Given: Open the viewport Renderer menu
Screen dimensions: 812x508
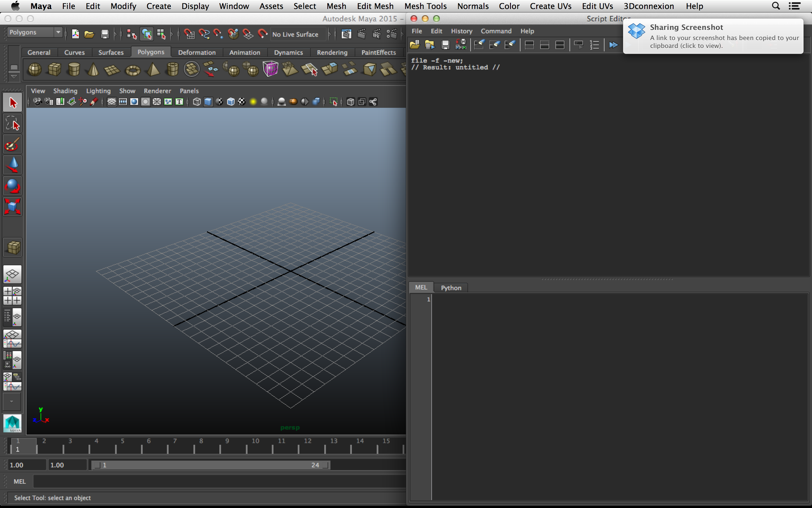Looking at the screenshot, I should click(x=157, y=91).
